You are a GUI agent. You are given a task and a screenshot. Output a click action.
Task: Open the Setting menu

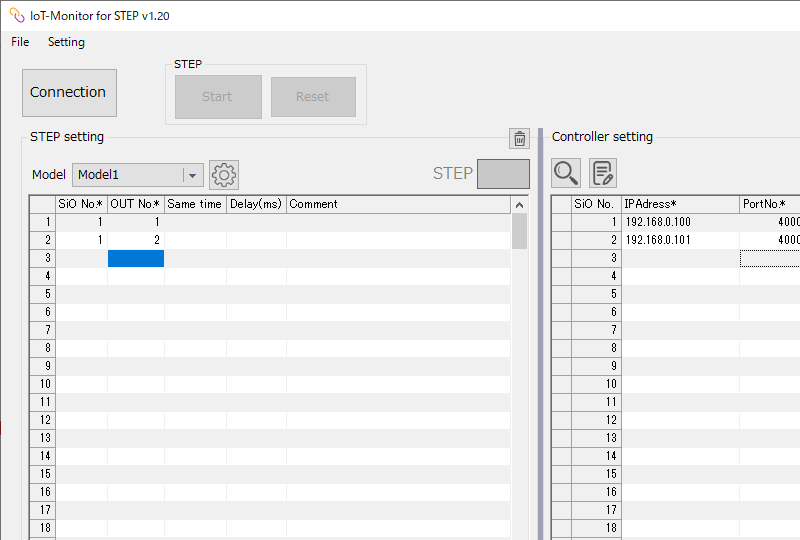(x=66, y=42)
